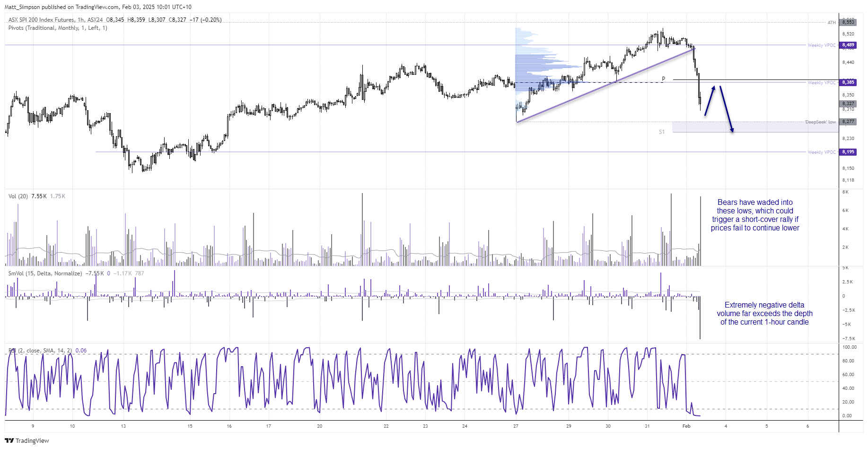Click the 'S1' support pivot marker
This screenshot has width=868, height=449.
662,132
